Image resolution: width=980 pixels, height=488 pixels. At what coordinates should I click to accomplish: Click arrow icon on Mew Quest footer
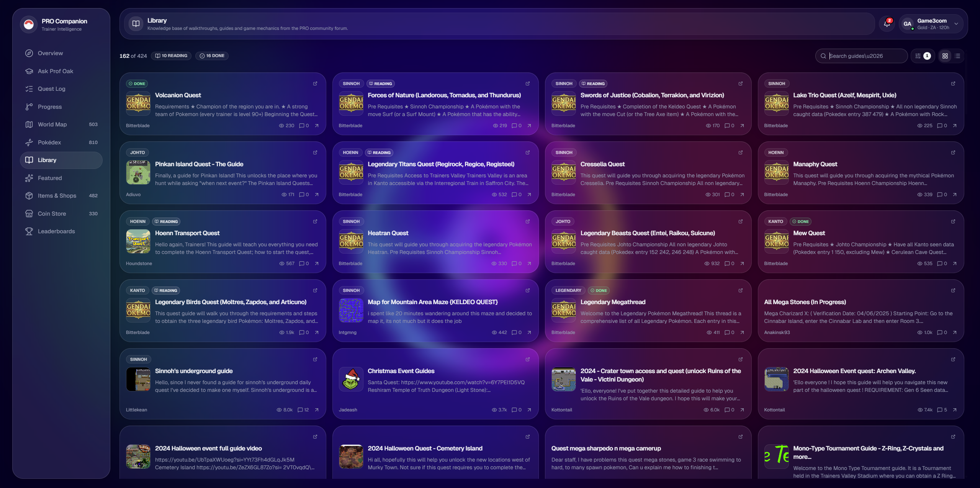(955, 264)
